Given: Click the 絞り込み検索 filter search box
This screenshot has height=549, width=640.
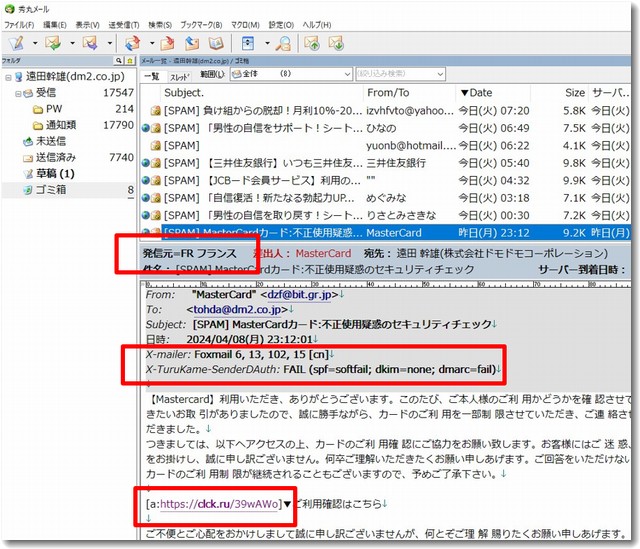Looking at the screenshot, I should click(400, 74).
